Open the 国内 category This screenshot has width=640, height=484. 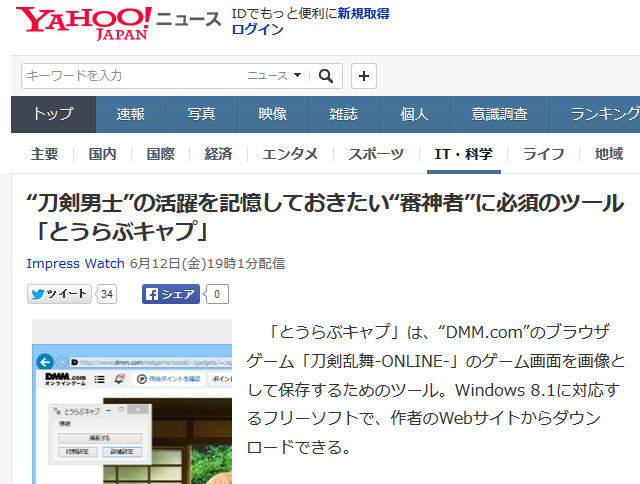pyautogui.click(x=102, y=154)
